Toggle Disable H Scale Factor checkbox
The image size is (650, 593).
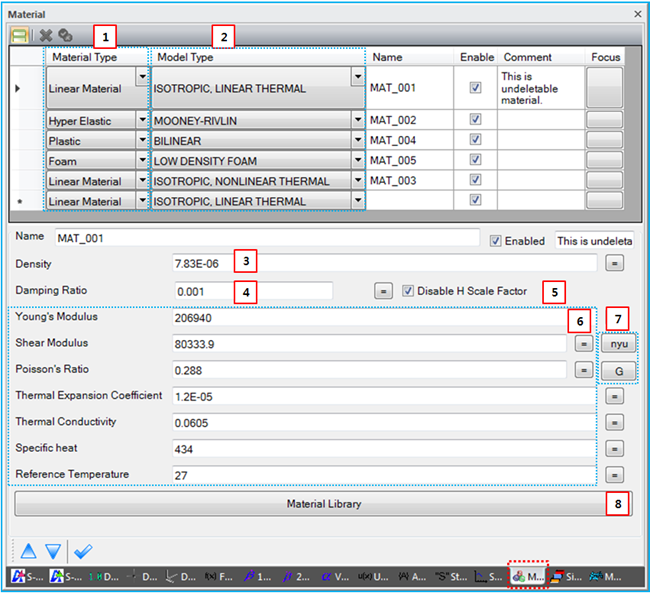[408, 291]
